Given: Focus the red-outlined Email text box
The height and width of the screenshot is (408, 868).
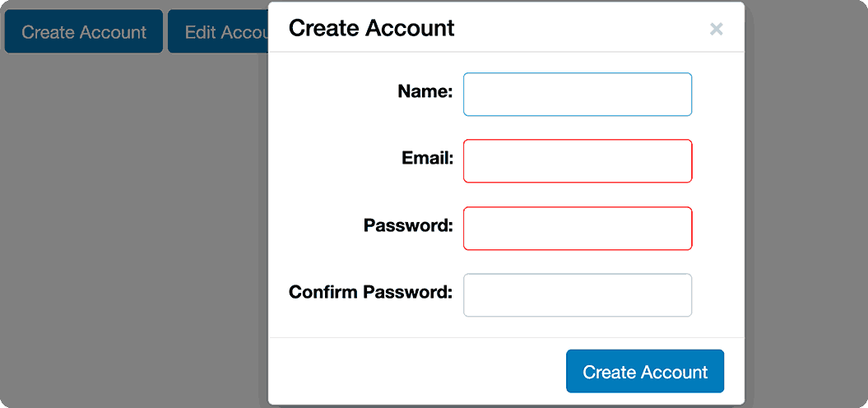Looking at the screenshot, I should point(578,161).
